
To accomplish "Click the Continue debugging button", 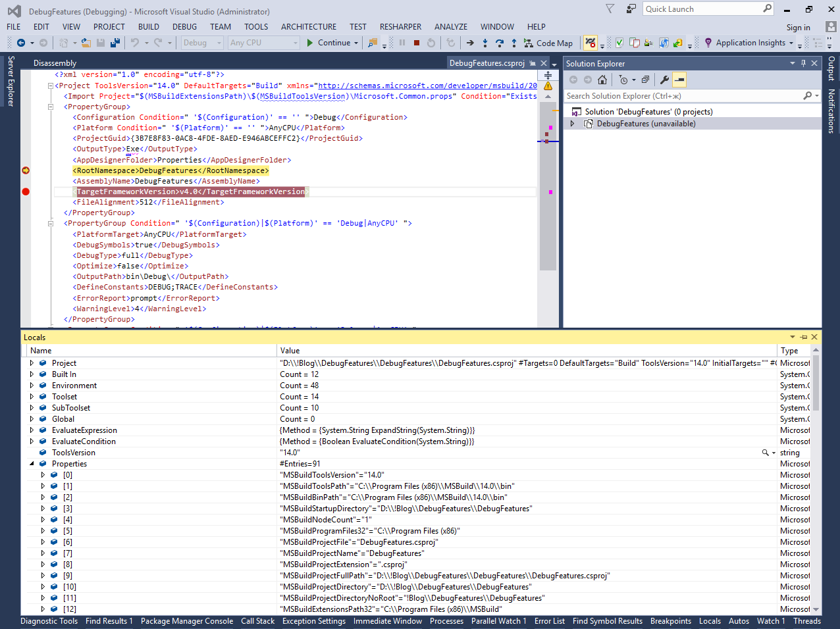I will coord(328,43).
